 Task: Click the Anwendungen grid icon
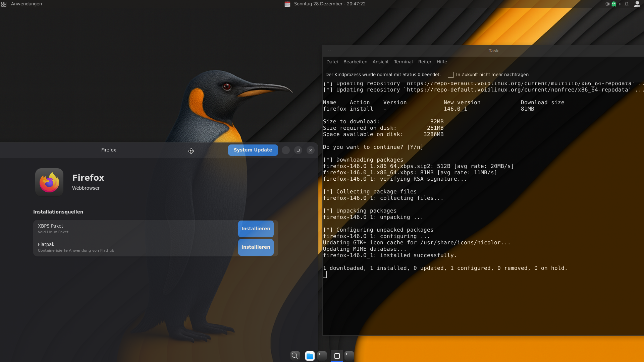click(x=4, y=4)
